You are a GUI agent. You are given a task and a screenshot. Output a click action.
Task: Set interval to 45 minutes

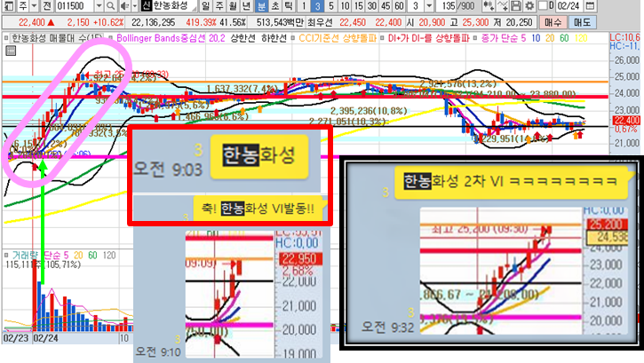click(386, 5)
